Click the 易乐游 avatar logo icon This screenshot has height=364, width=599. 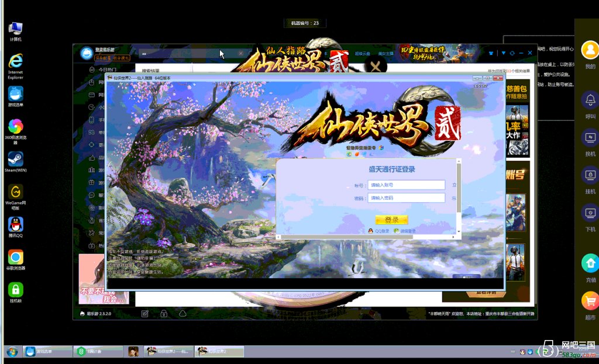87,53
